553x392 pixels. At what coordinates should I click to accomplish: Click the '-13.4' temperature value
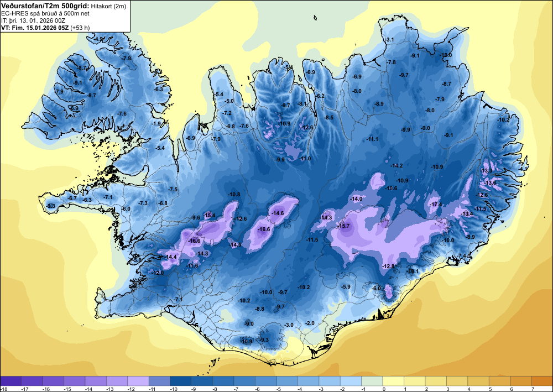pyautogui.click(x=467, y=213)
